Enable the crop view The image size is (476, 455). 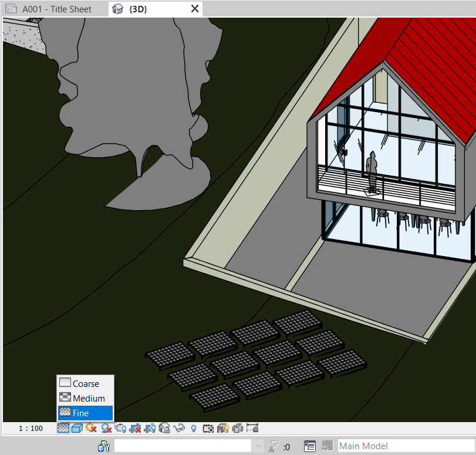tap(136, 428)
